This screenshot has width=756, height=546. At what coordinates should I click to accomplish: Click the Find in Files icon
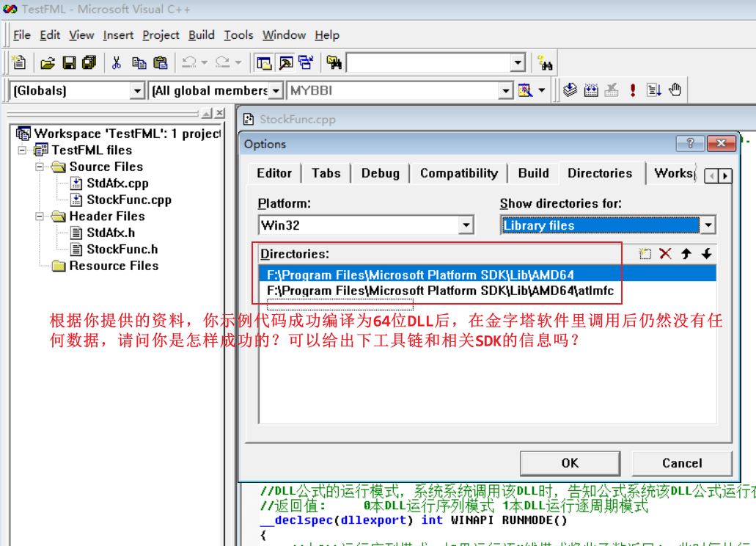(334, 62)
